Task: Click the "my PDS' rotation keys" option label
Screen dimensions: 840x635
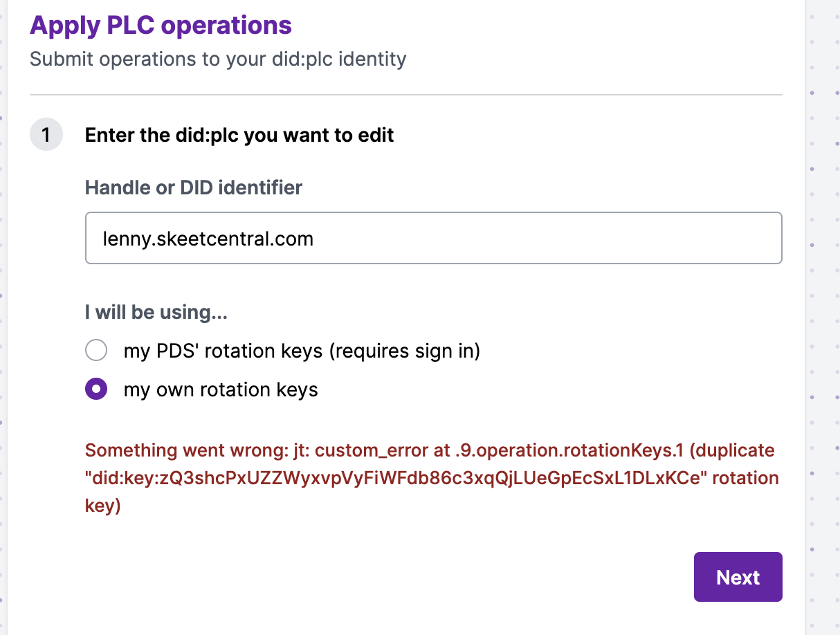Action: click(x=223, y=351)
